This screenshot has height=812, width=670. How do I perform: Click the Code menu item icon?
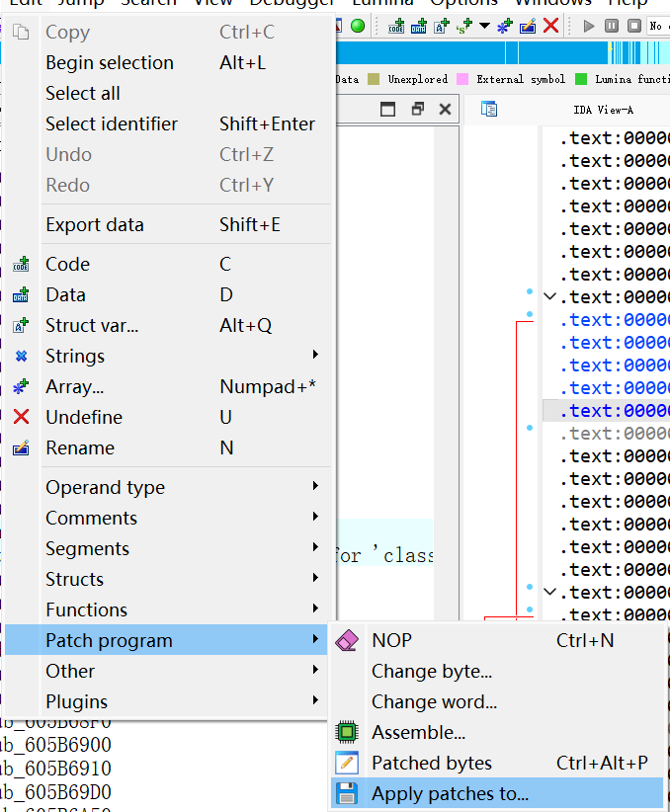(21, 264)
